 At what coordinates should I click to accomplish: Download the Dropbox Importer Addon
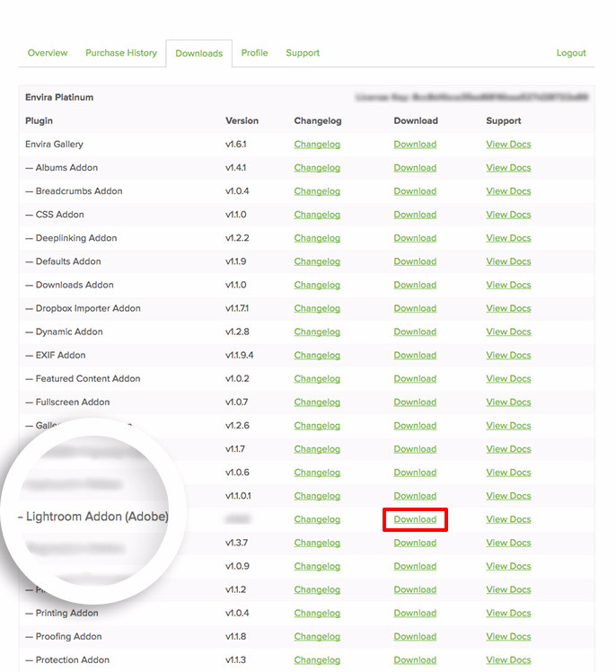[x=415, y=308]
